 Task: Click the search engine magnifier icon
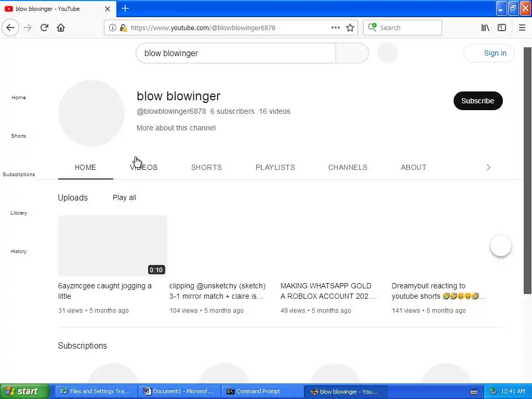372,27
